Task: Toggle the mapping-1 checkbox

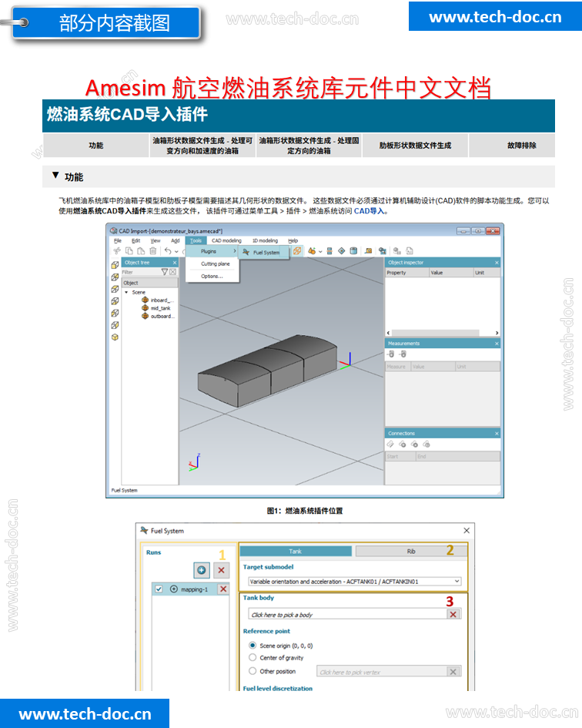Action: (x=159, y=589)
